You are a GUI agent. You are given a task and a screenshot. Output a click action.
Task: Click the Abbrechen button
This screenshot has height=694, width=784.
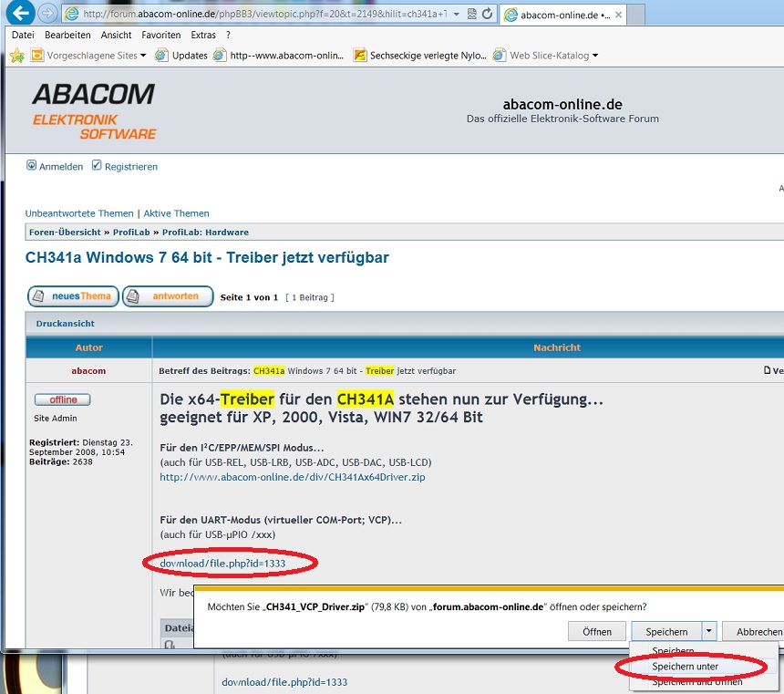click(754, 632)
